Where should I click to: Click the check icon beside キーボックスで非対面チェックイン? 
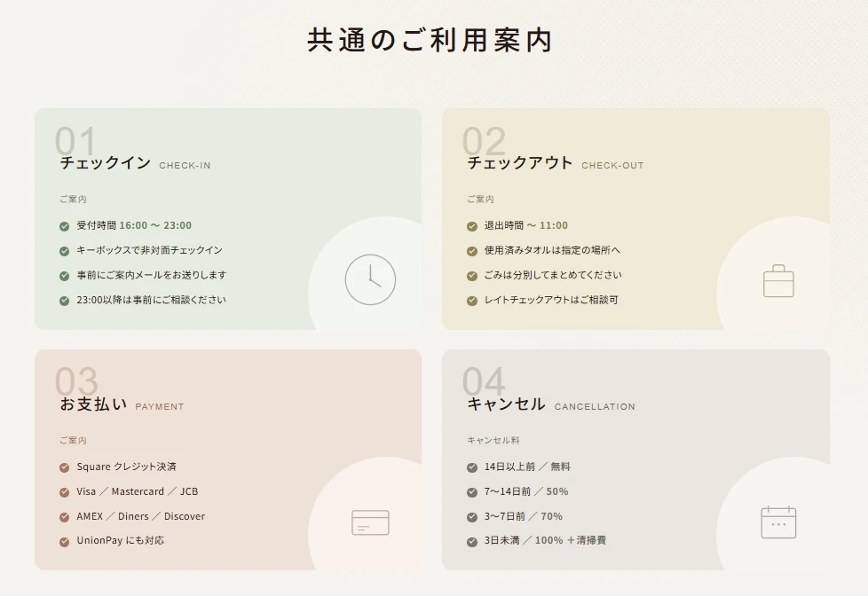click(x=64, y=251)
